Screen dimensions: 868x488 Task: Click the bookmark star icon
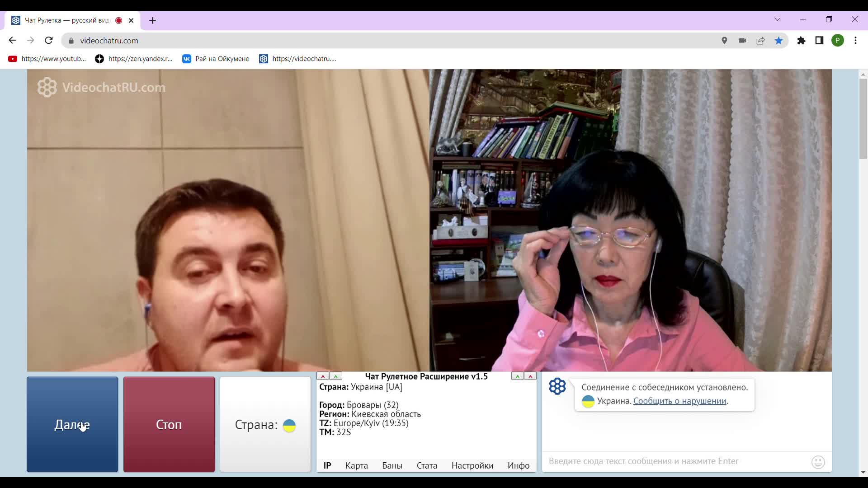(x=778, y=41)
